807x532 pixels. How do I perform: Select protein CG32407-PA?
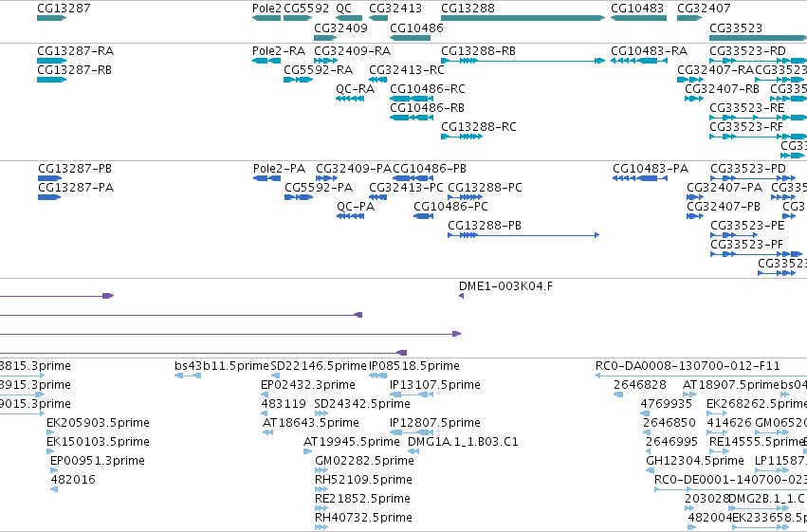point(724,188)
